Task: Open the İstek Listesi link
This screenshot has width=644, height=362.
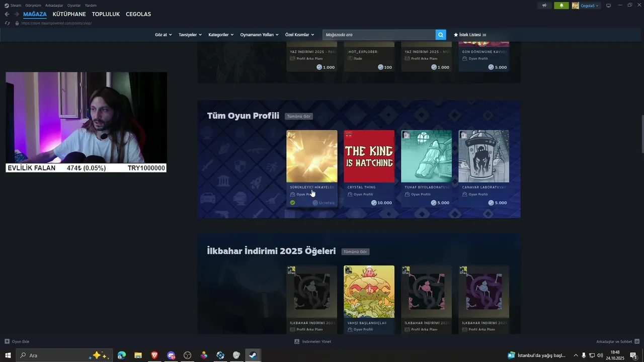Action: coord(470,35)
